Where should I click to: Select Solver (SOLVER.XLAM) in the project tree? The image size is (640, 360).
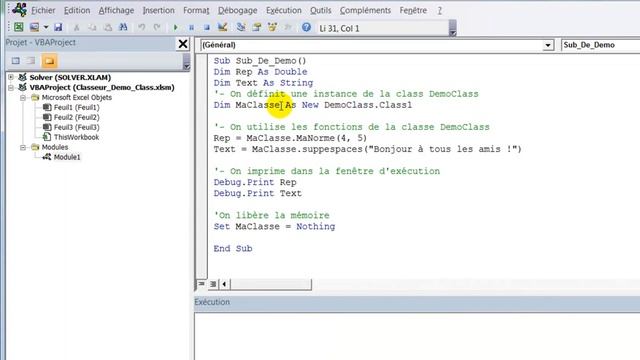70,77
